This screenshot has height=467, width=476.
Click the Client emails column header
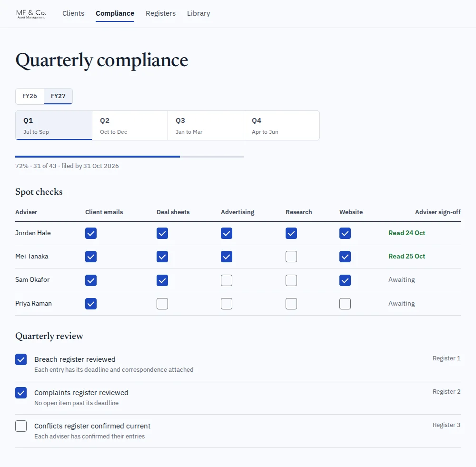(x=104, y=212)
